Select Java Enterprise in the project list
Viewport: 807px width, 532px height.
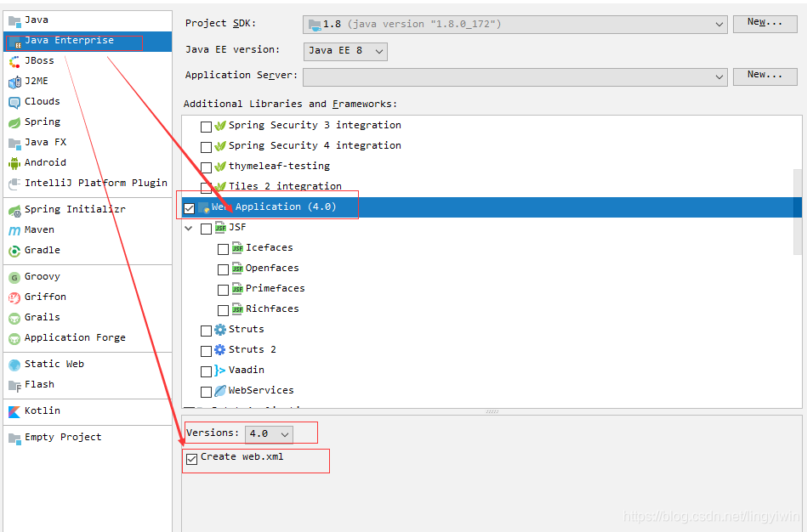[88, 41]
